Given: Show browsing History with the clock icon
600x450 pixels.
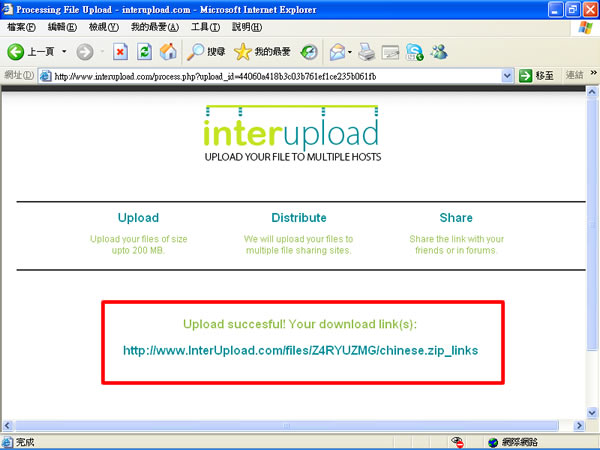Looking at the screenshot, I should click(x=309, y=52).
